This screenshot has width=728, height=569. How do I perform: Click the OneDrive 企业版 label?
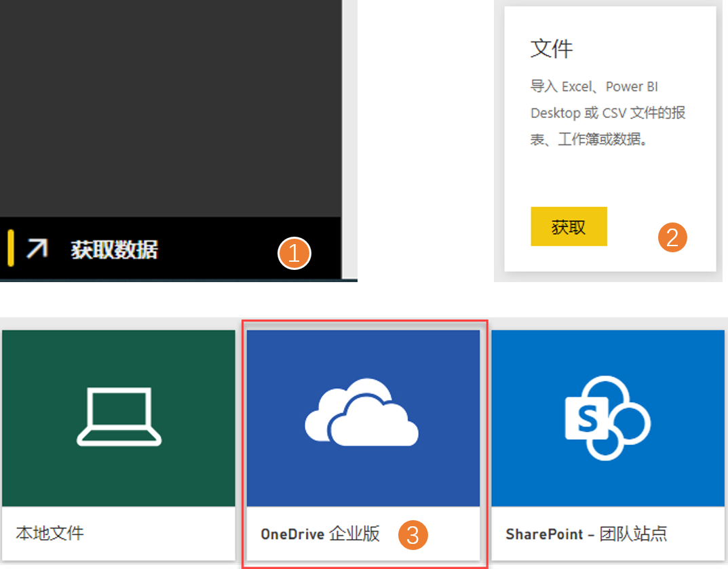pos(320,534)
